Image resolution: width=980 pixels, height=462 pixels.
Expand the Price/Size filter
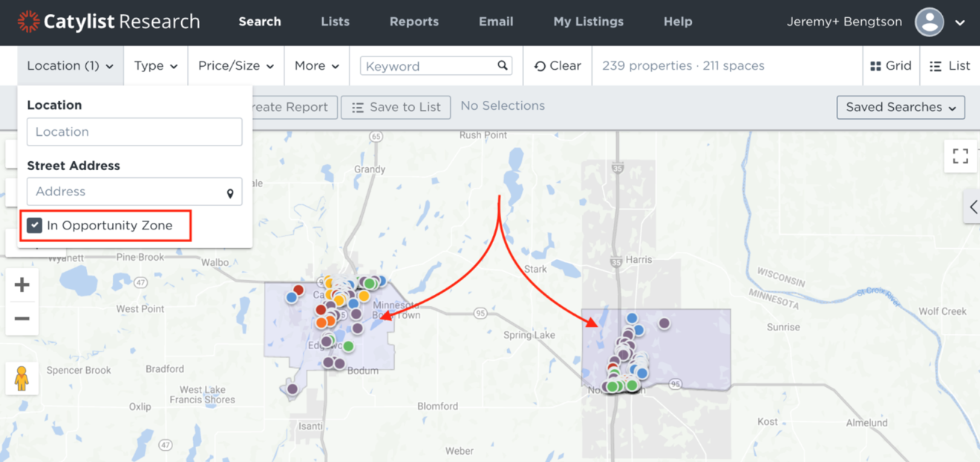click(x=235, y=65)
